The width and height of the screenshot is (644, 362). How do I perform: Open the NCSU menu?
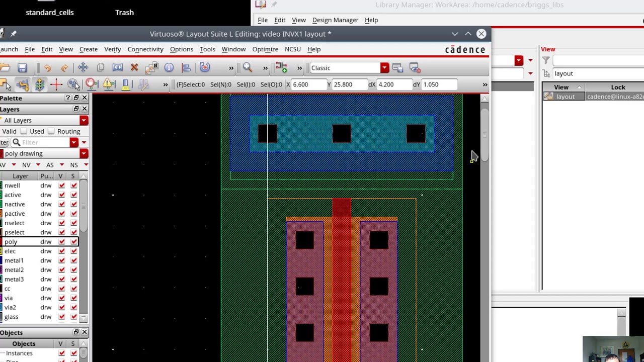[292, 49]
